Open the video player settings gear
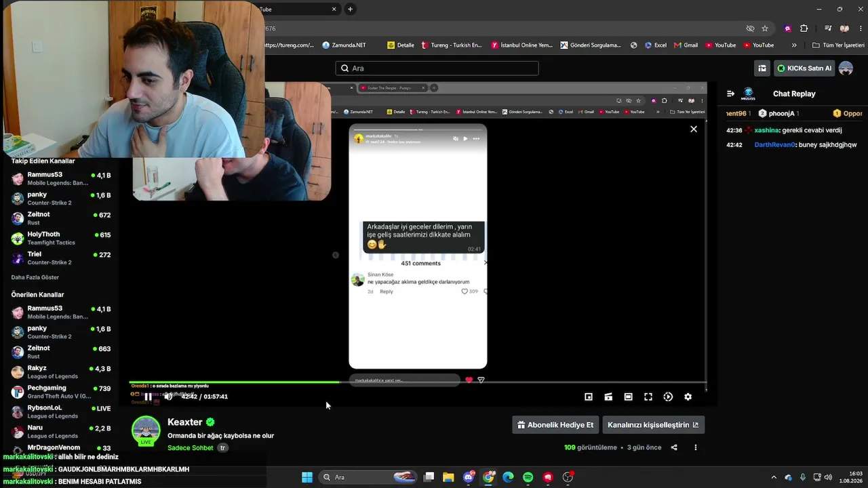This screenshot has height=488, width=868. 688,396
